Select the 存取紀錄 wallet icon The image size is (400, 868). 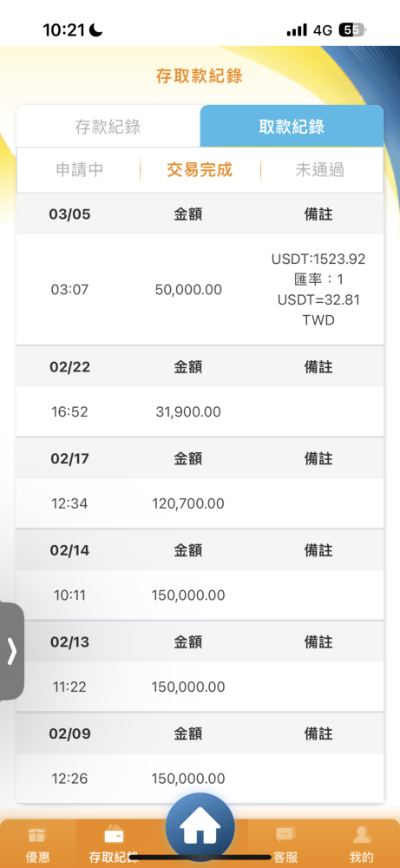click(x=114, y=835)
